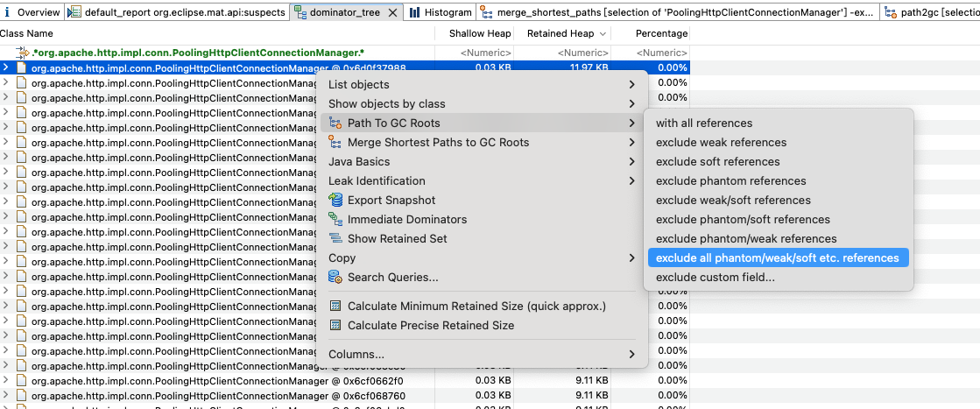The height and width of the screenshot is (409, 980).
Task: Click Percentage <Numeric> filter cell
Action: [661, 53]
